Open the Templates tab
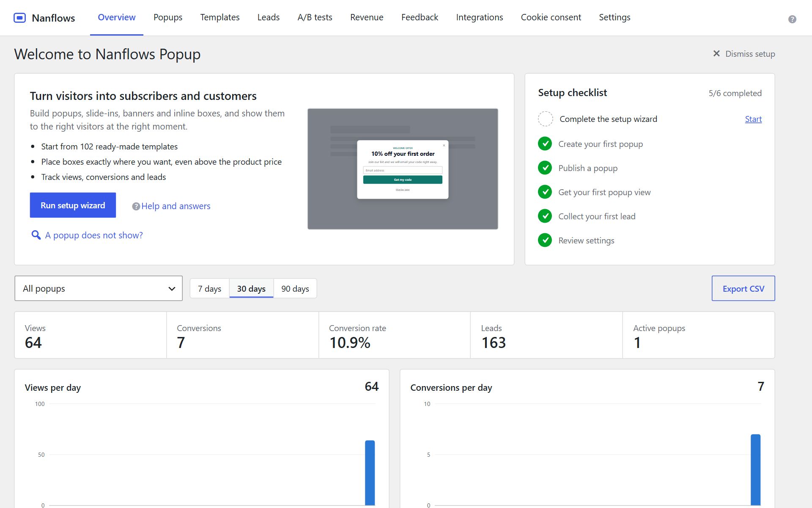This screenshot has height=508, width=812. 220,17
